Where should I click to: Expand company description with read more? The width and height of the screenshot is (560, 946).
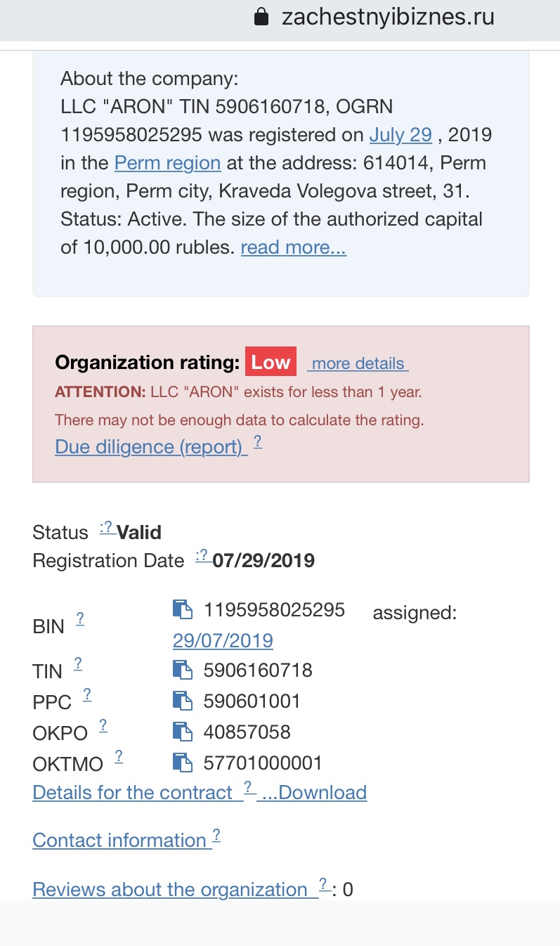tap(293, 247)
